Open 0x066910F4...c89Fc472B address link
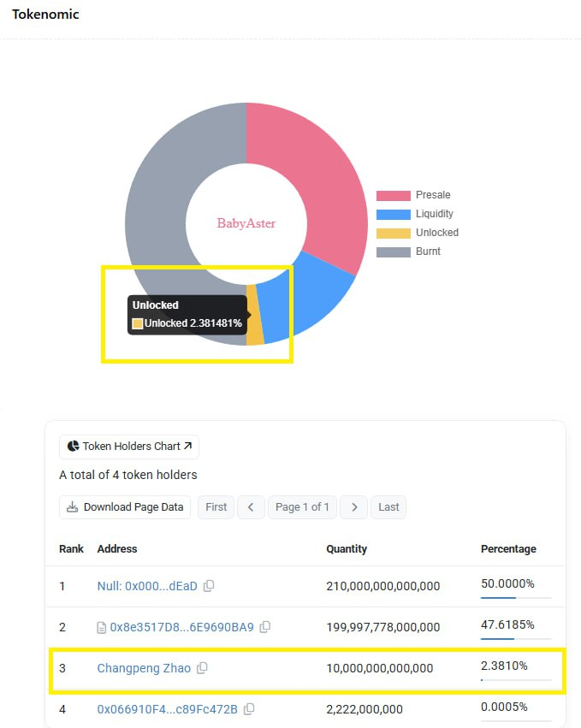Viewport: 581px width, 728px height. 167,709
